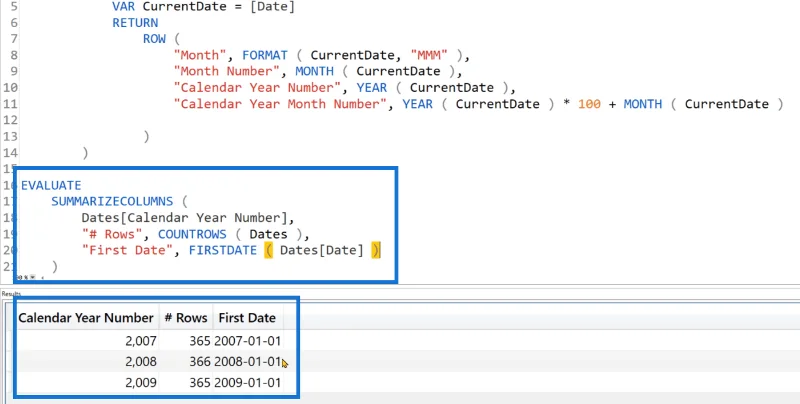Select the 2008-01-01 date cell
Viewport: 800px width, 404px height.
(x=248, y=362)
